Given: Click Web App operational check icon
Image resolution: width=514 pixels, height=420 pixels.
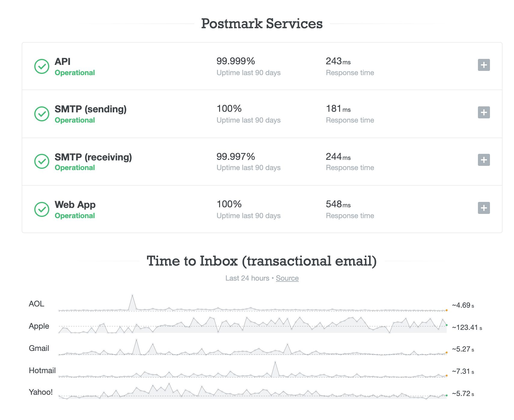Looking at the screenshot, I should (x=42, y=209).
